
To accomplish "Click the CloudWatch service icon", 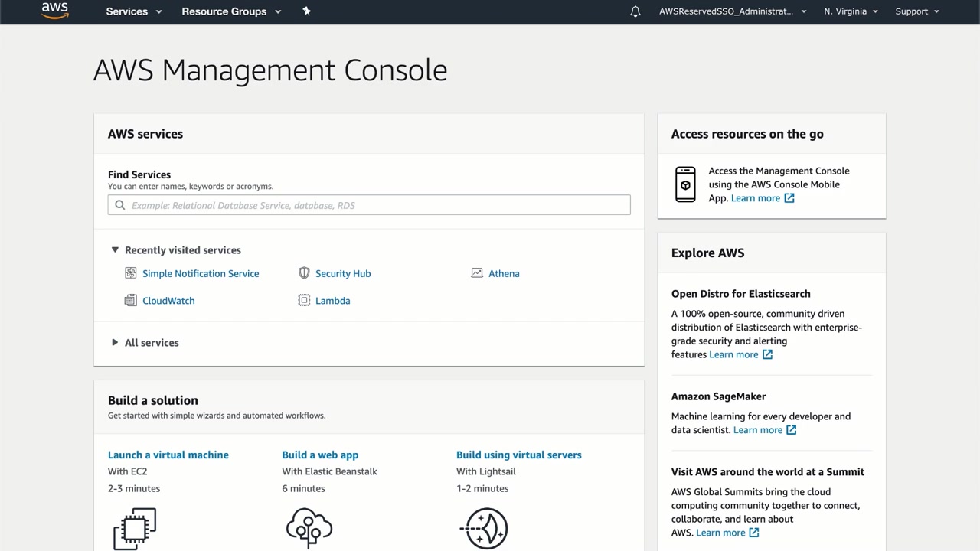I will [x=131, y=301].
